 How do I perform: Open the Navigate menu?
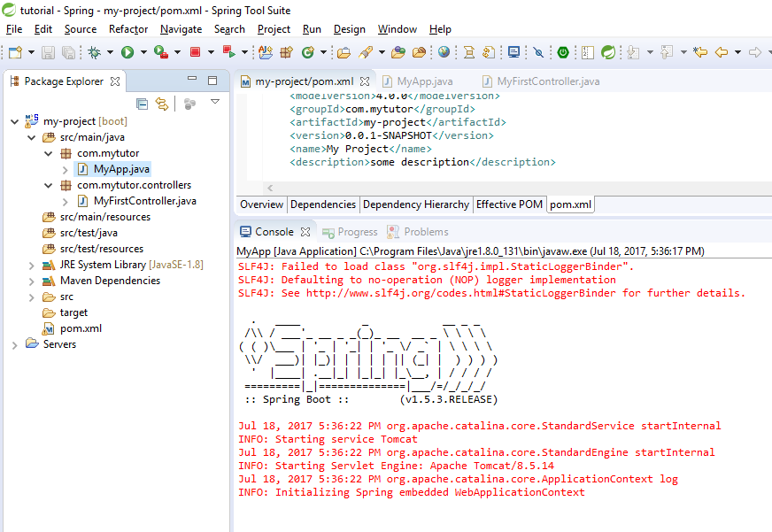pyautogui.click(x=181, y=29)
